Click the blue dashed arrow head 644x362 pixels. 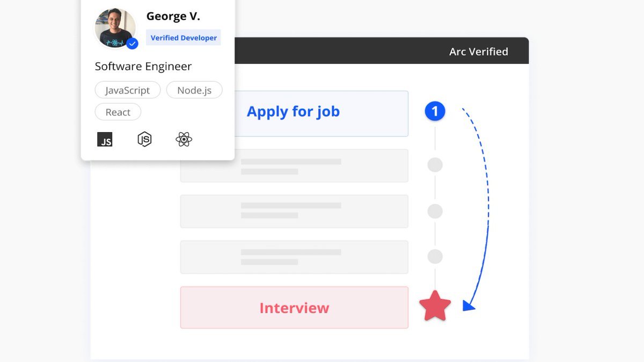[x=468, y=306]
